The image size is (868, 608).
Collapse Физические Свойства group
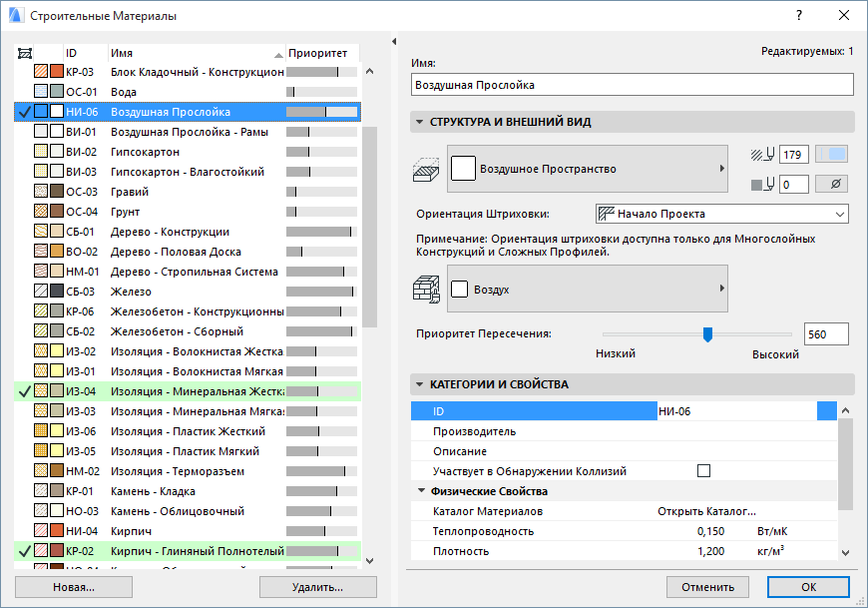pyautogui.click(x=421, y=490)
